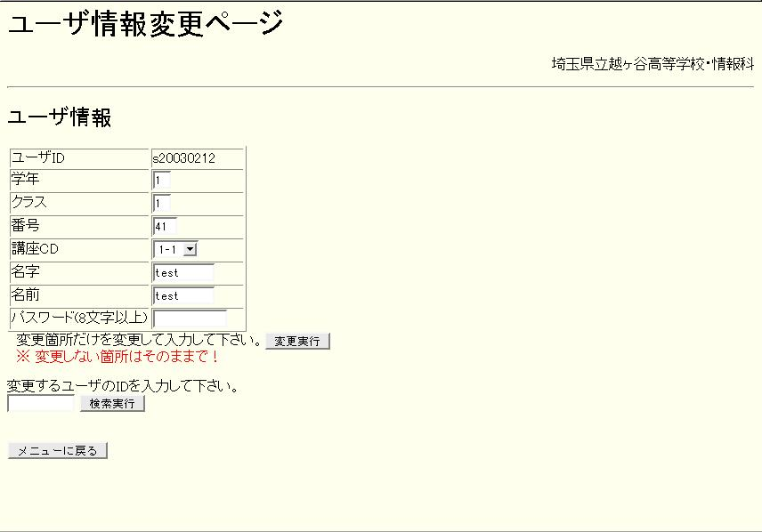Click the ユーザ情報変更ページ page title
Image resolution: width=762 pixels, height=532 pixels.
point(146,24)
